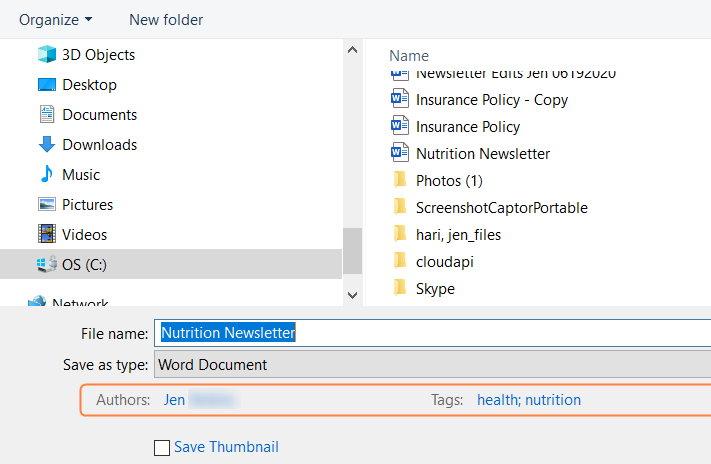Click the New folder button
The image size is (711, 464).
pyautogui.click(x=166, y=19)
